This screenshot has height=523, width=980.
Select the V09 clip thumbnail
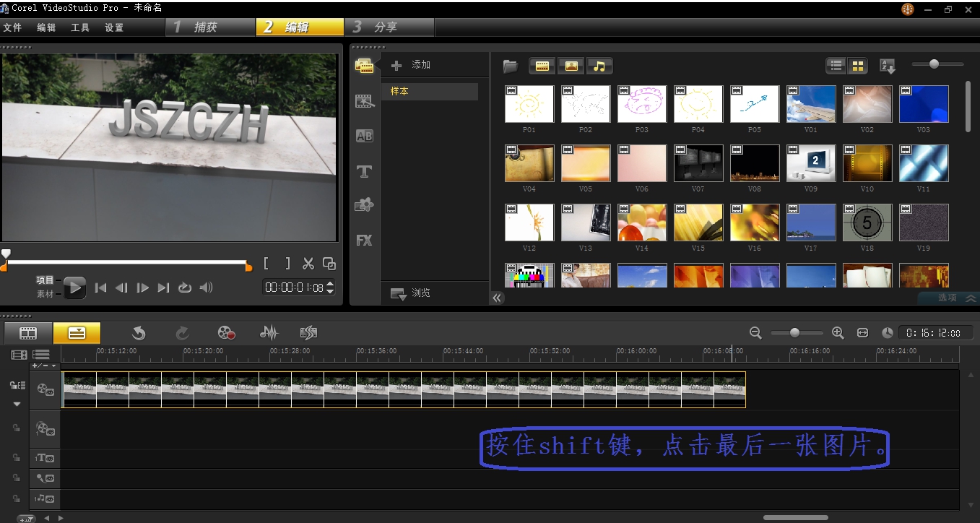tap(812, 163)
